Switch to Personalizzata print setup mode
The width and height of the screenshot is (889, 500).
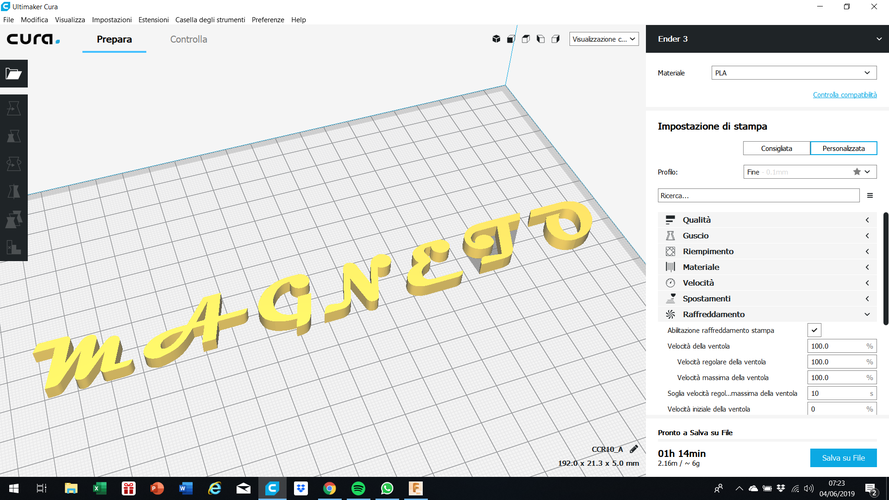pos(844,149)
